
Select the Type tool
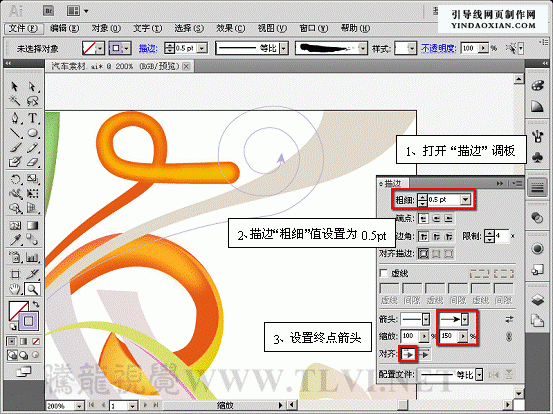[x=32, y=118]
